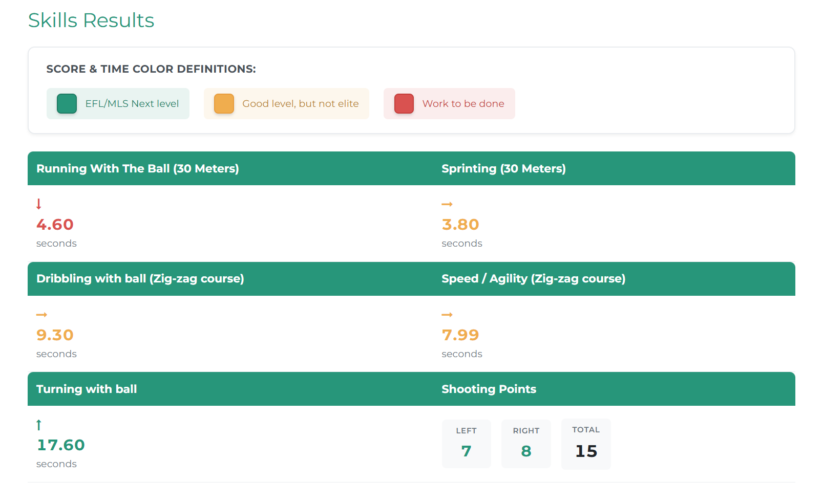Click the 17.60 seconds turning time value

click(60, 445)
